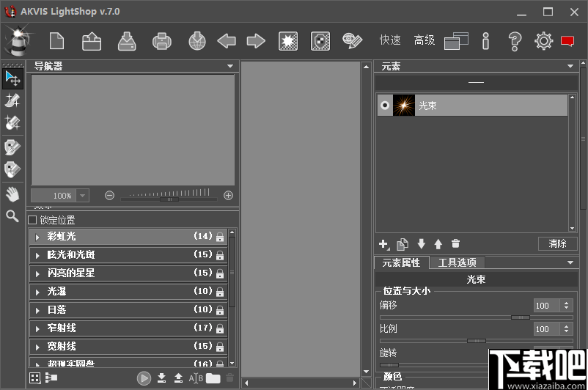Open help with the question mark icon

point(515,41)
